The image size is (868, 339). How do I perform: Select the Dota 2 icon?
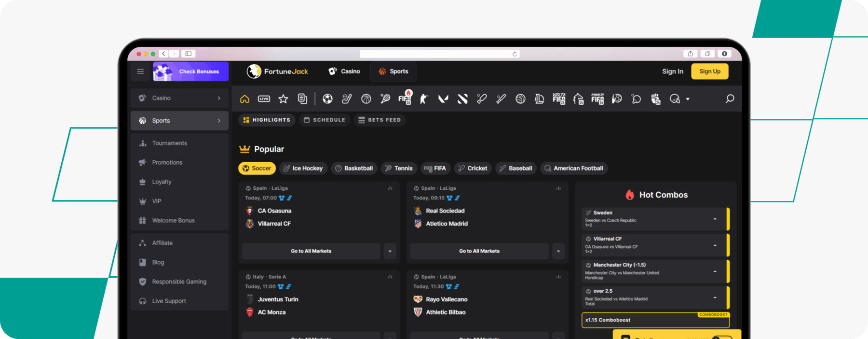462,99
